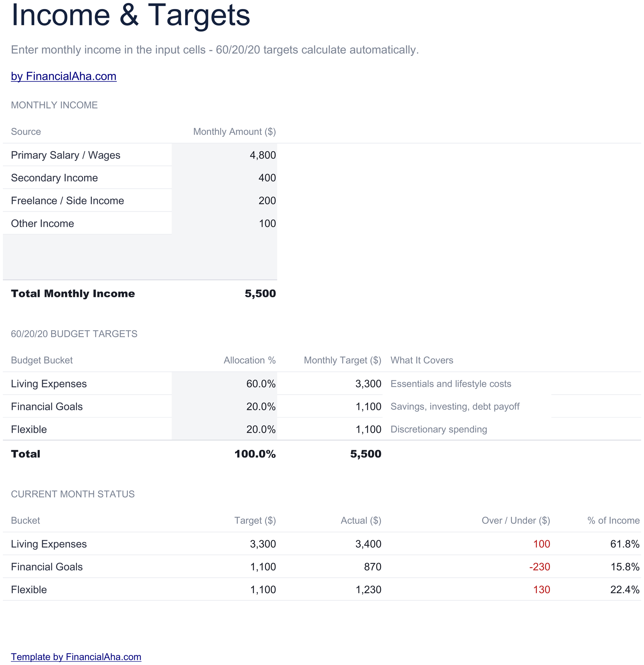Click the 'Monthly Amount ($)' column header
The width and height of the screenshot is (644, 665).
tap(234, 132)
